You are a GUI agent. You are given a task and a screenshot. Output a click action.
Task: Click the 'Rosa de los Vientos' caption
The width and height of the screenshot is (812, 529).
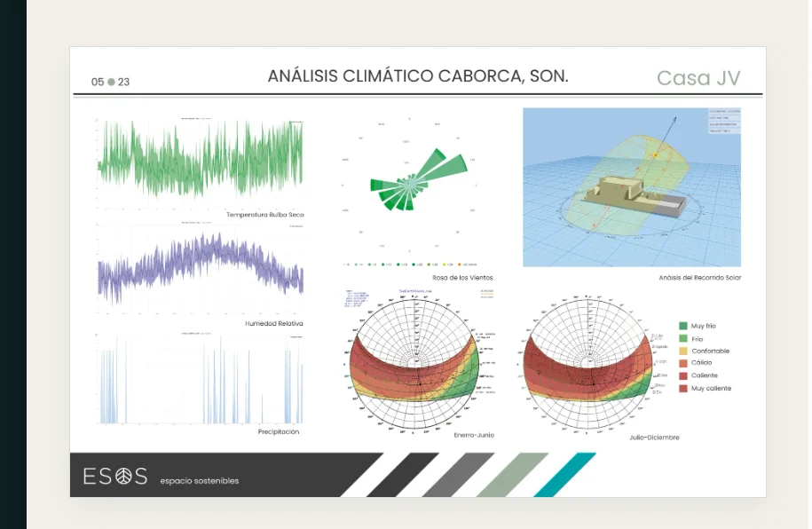pos(462,278)
